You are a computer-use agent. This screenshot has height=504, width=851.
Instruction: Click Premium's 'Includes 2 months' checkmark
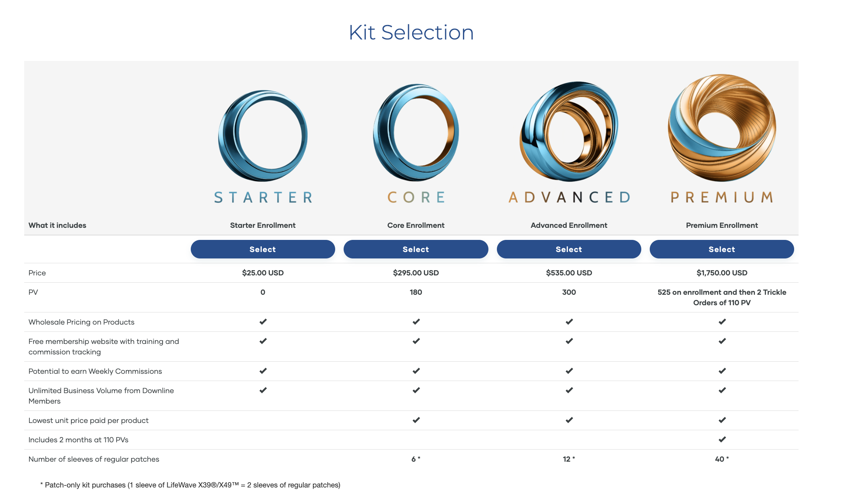tap(722, 439)
